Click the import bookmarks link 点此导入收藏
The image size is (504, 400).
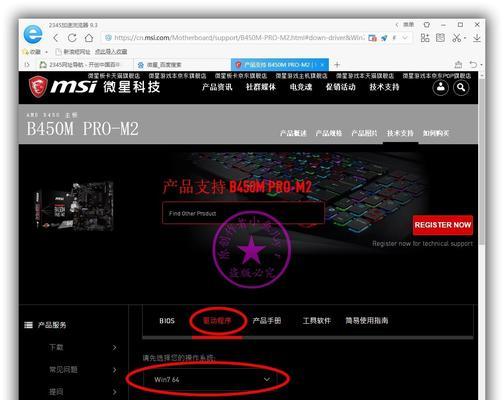click(x=111, y=52)
